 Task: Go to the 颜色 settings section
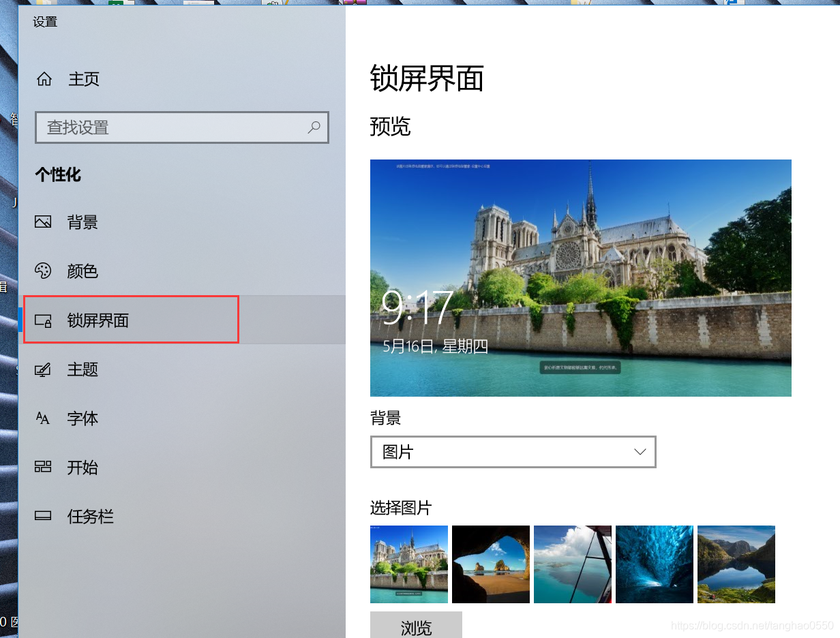point(82,271)
